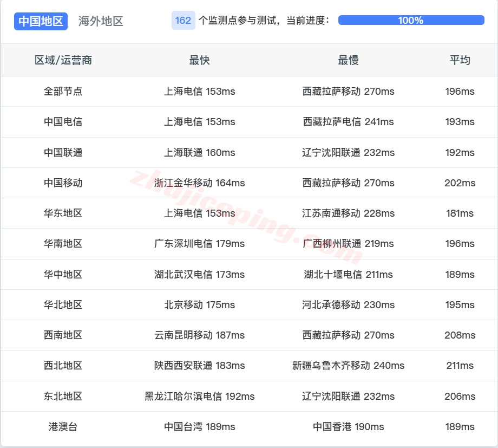Select the 中国联通 row label
498x448 pixels.
(62, 152)
